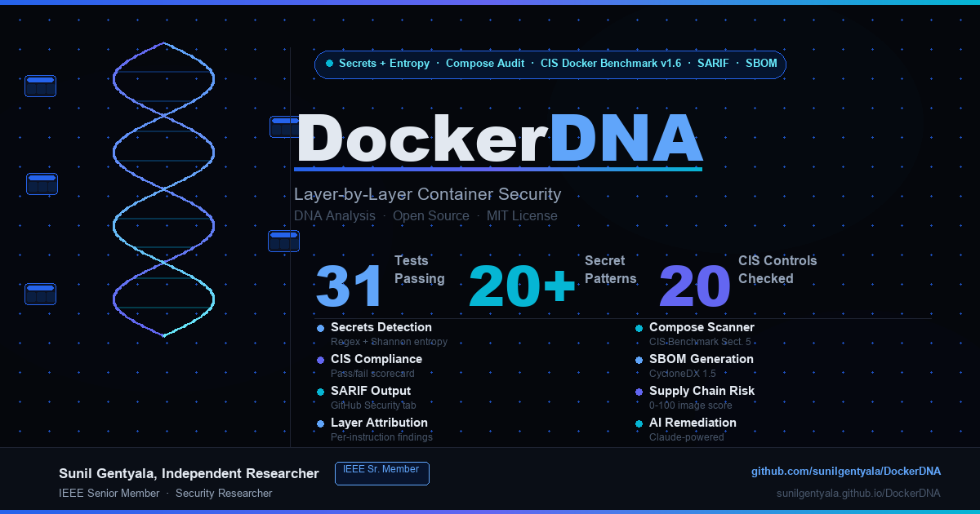980x514 pixels.
Task: Click the SARIF Output heading
Action: (x=371, y=391)
